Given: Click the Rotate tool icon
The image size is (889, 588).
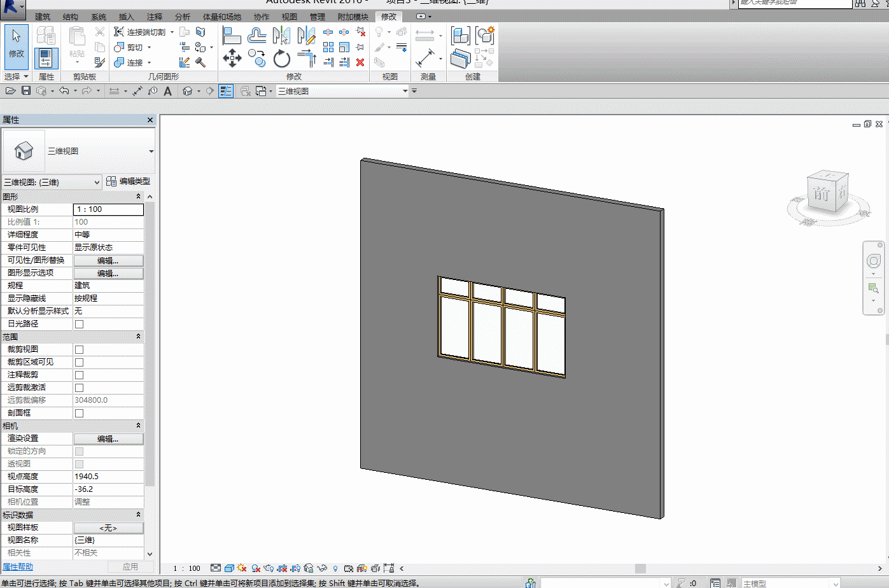Looking at the screenshot, I should click(281, 59).
